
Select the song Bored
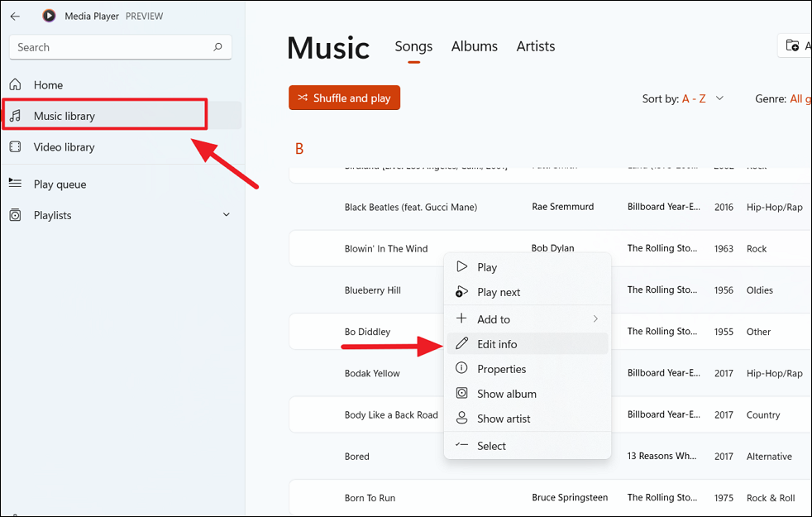coord(357,457)
